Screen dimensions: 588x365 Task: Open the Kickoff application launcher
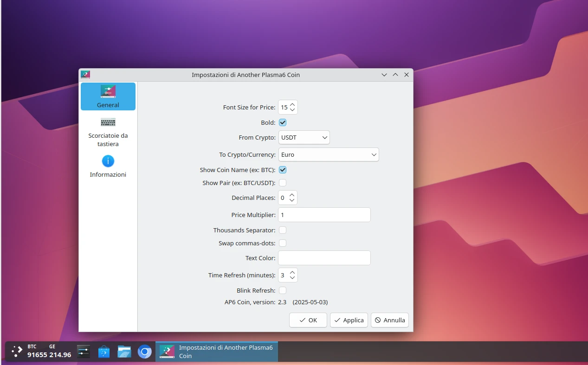click(17, 351)
